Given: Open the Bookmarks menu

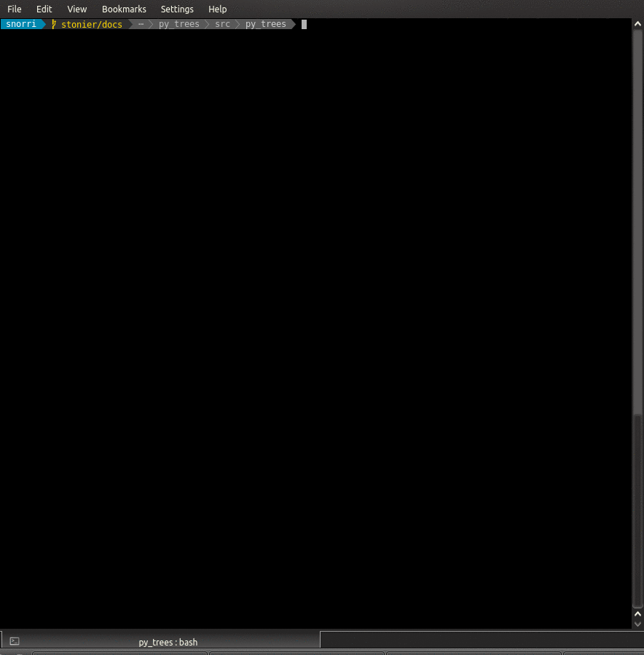Looking at the screenshot, I should [x=124, y=9].
